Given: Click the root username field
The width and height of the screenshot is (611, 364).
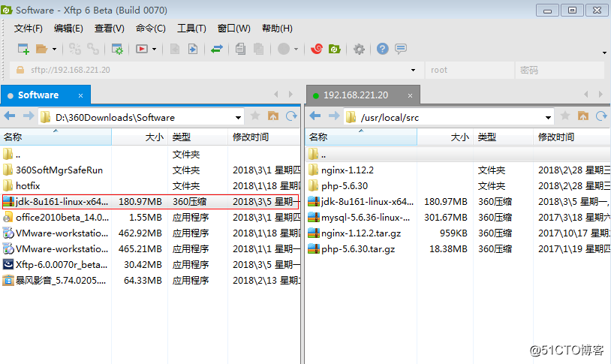Looking at the screenshot, I should 470,70.
